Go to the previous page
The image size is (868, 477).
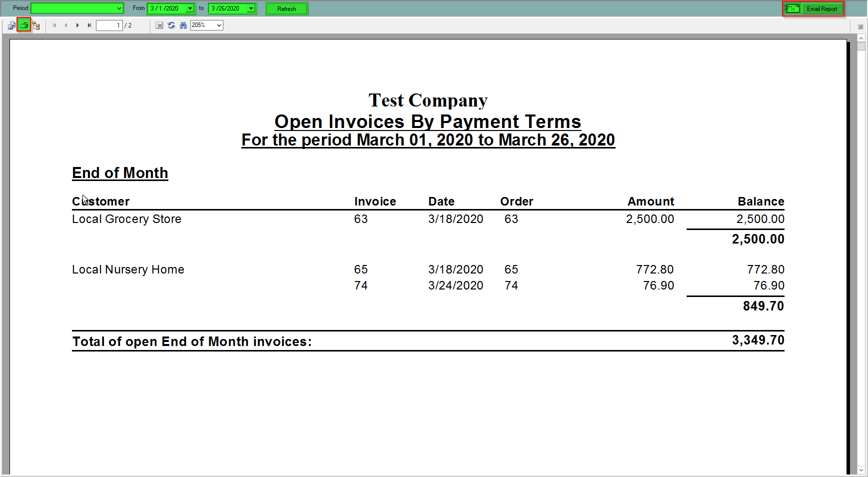point(66,25)
